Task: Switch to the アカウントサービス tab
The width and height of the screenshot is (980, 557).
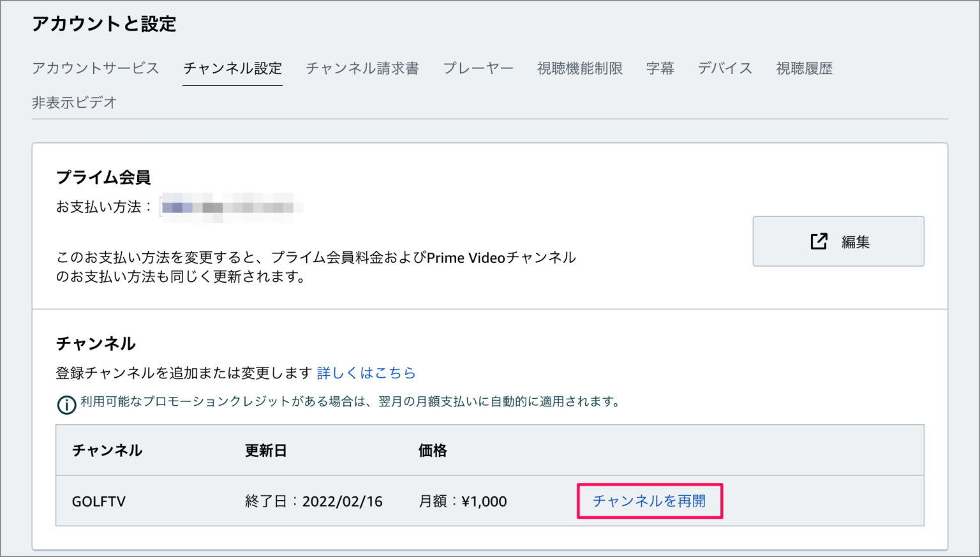Action: [94, 68]
